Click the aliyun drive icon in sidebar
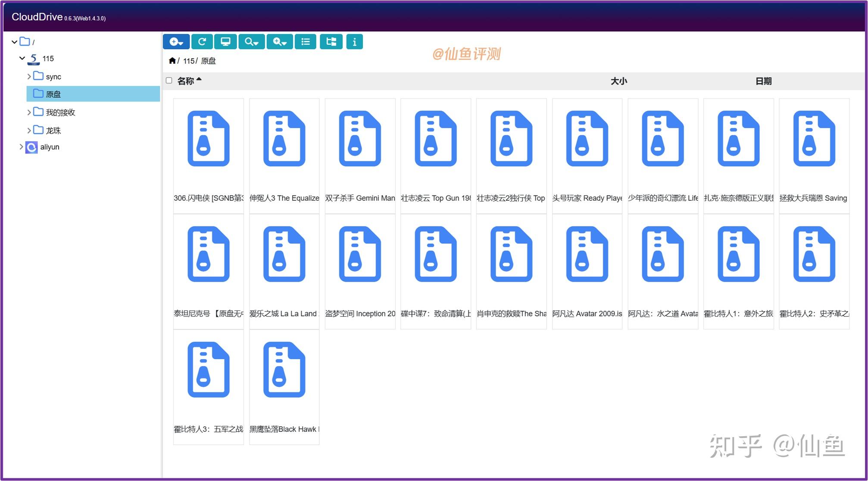 (31, 147)
